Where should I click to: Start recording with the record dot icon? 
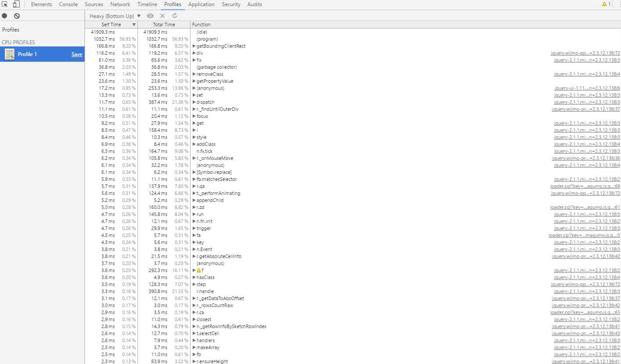coord(4,16)
